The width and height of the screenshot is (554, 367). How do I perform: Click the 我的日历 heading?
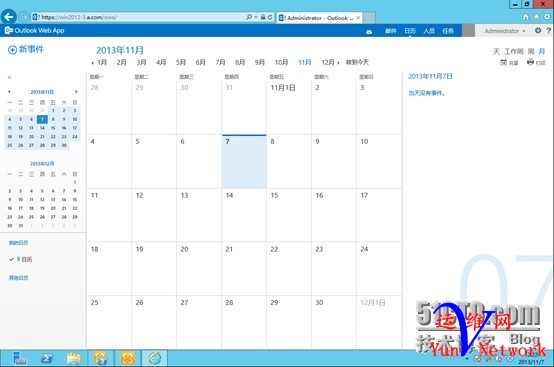(x=18, y=243)
